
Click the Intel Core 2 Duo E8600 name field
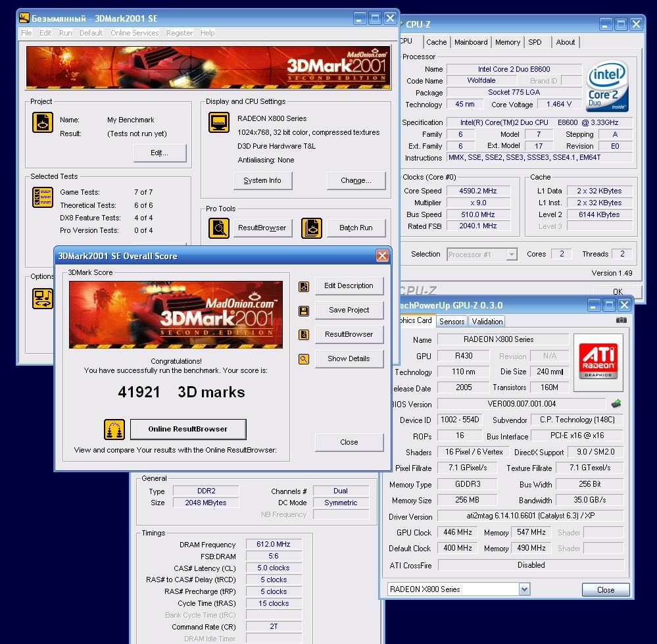coord(514,69)
